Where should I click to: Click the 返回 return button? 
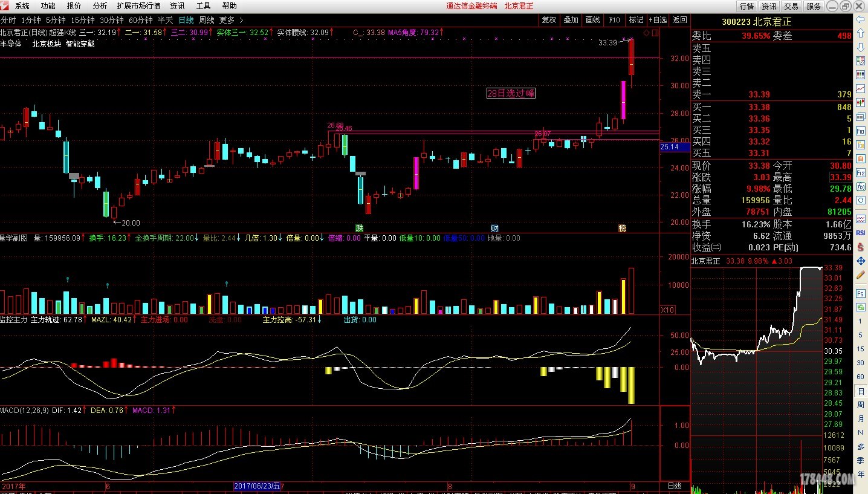[680, 20]
